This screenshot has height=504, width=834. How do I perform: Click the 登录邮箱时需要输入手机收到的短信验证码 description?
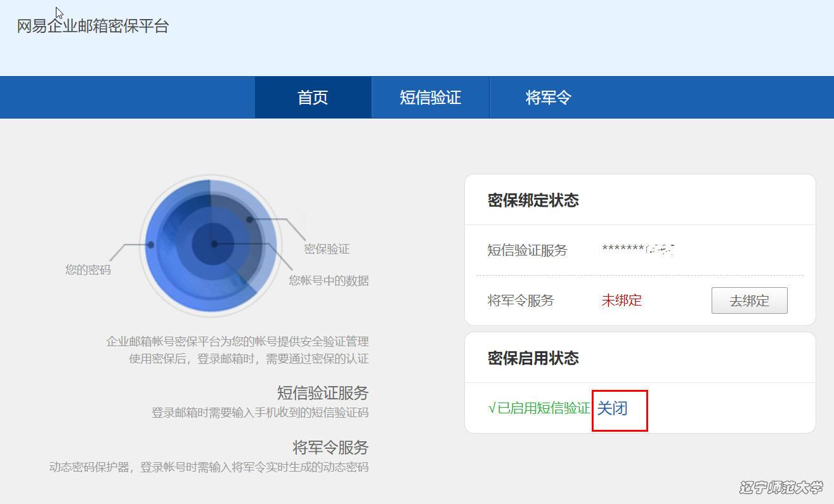pos(260,413)
